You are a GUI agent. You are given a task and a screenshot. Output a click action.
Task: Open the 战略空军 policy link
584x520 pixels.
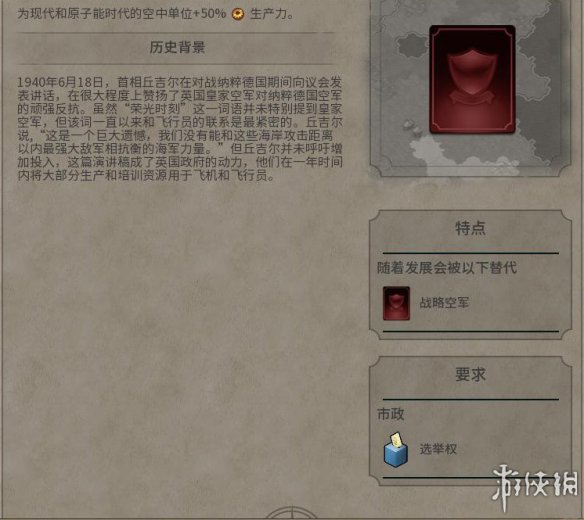(444, 303)
